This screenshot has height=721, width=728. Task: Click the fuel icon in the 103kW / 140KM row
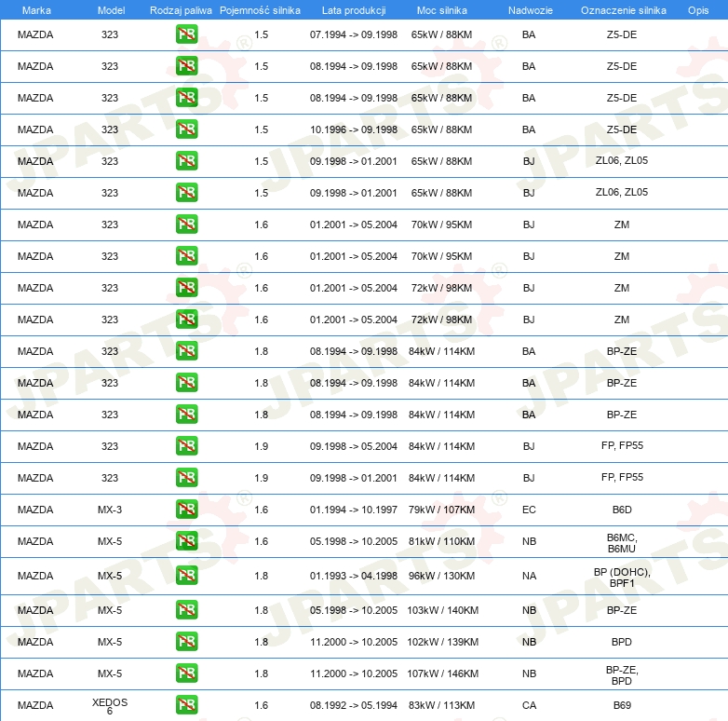186,610
